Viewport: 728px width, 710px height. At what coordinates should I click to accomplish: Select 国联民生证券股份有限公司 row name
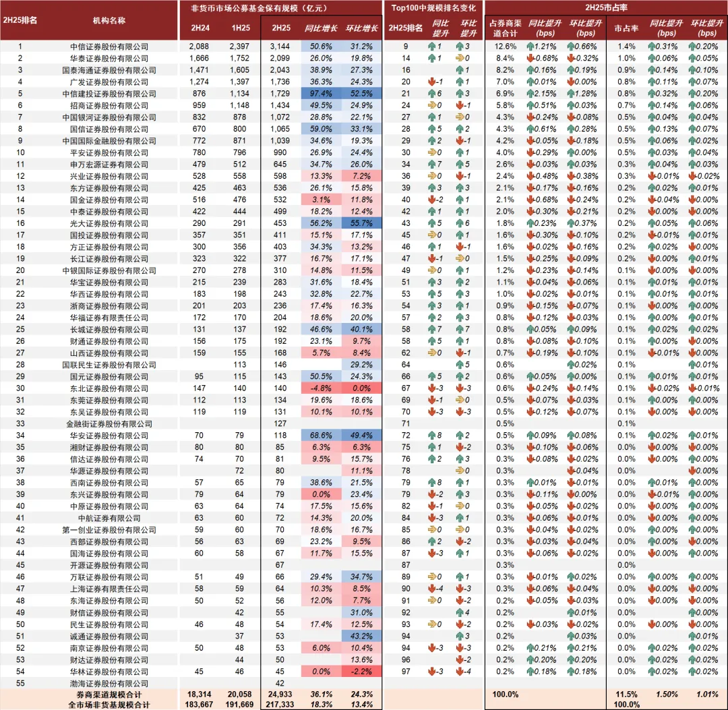(x=109, y=365)
